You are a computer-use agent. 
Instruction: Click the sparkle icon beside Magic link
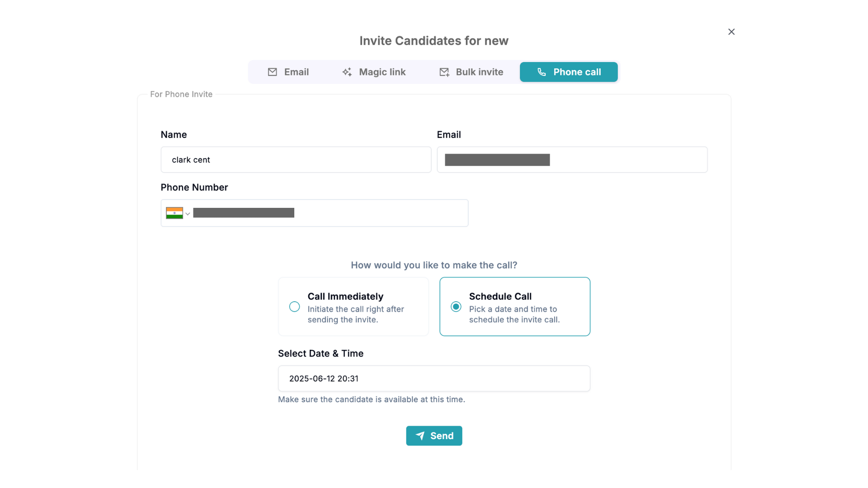coord(347,72)
